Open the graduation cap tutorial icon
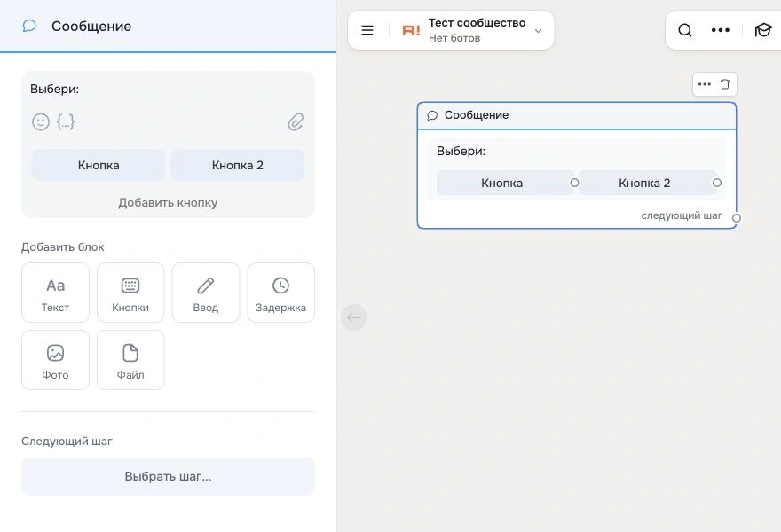781x532 pixels. (763, 30)
